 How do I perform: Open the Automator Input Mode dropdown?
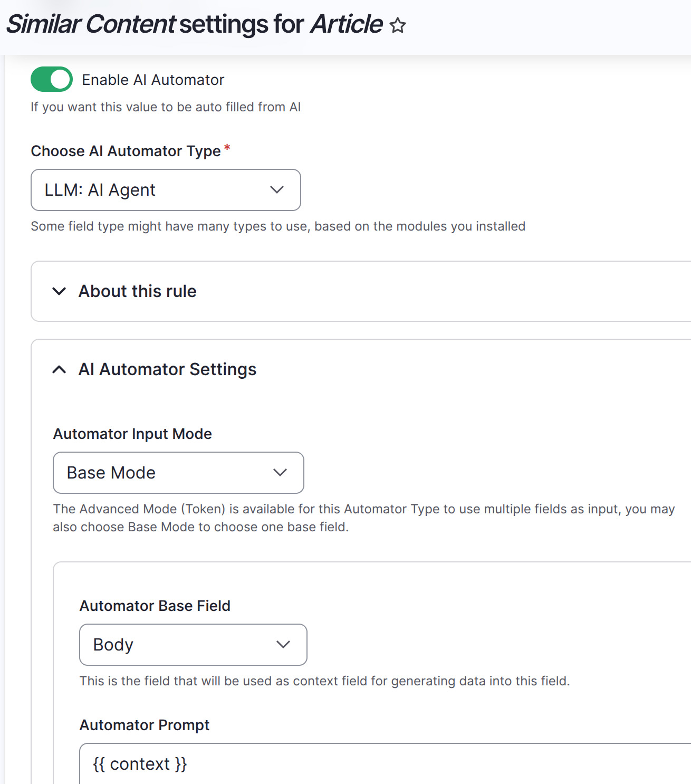point(178,473)
